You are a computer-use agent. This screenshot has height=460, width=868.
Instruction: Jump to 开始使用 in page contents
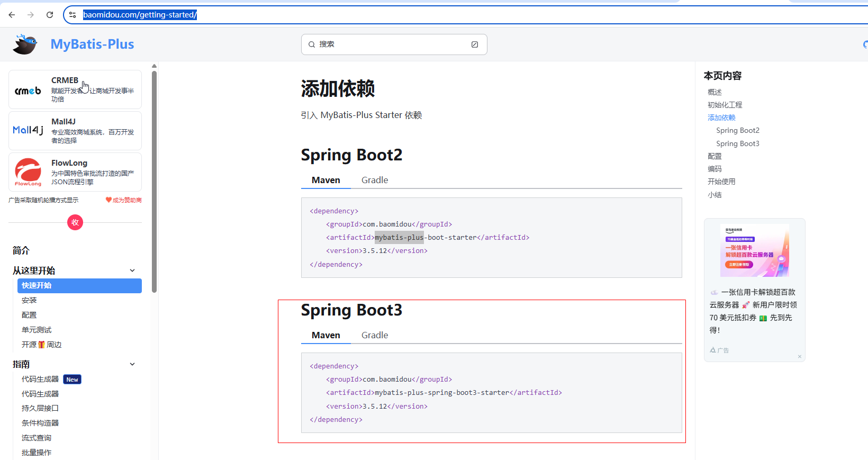(721, 182)
